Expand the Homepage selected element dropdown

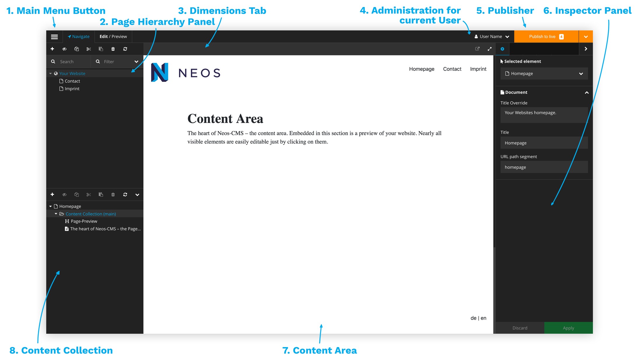click(x=582, y=73)
